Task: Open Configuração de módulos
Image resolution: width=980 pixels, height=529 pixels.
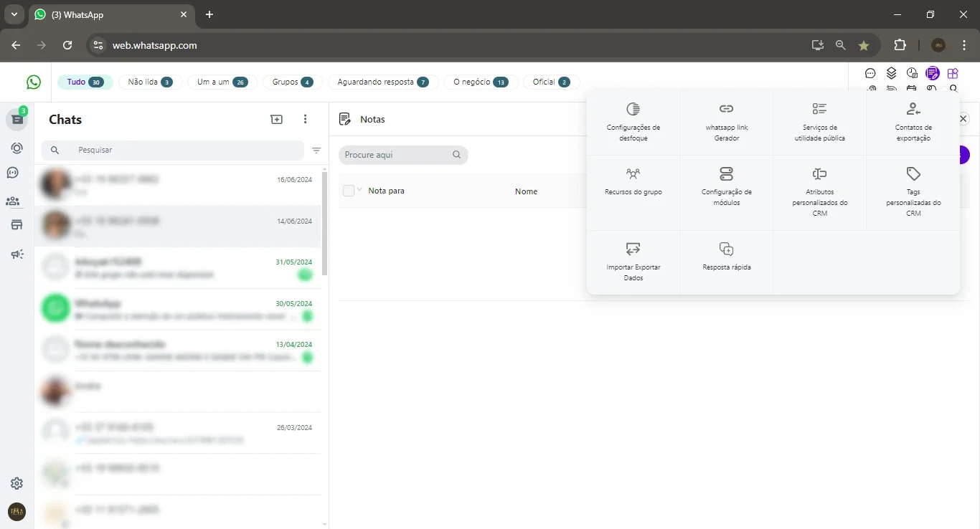Action: pyautogui.click(x=726, y=192)
